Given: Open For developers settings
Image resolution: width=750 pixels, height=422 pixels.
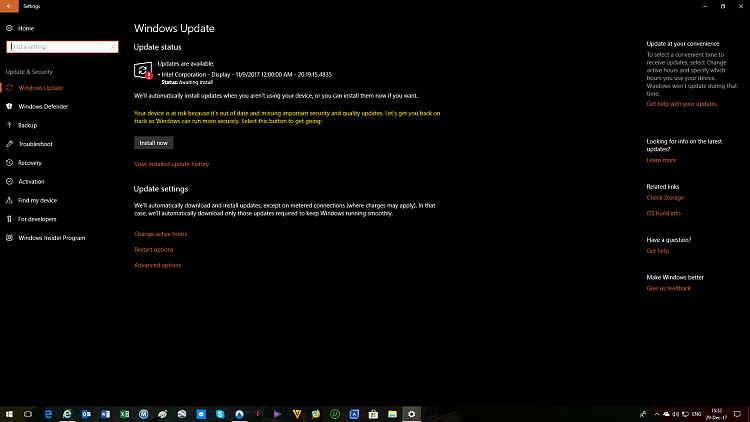Looking at the screenshot, I should tap(37, 219).
